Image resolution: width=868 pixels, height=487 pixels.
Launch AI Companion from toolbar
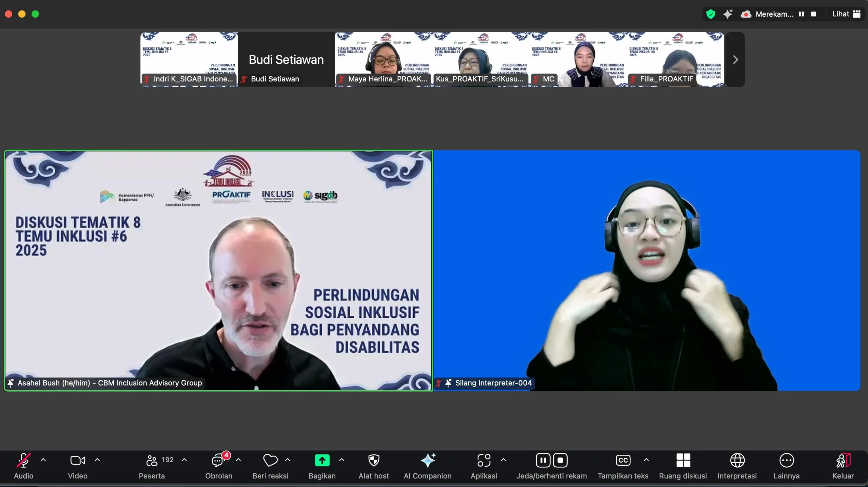[x=427, y=461]
